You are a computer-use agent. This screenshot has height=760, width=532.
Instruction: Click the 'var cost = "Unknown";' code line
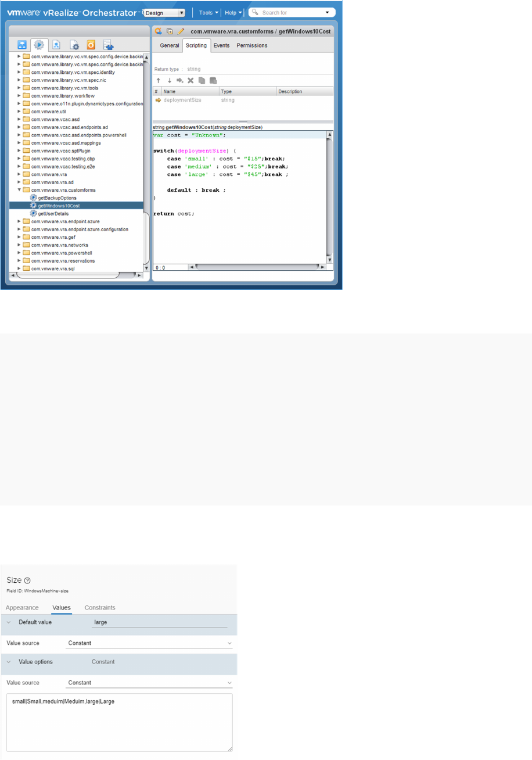[x=189, y=134]
